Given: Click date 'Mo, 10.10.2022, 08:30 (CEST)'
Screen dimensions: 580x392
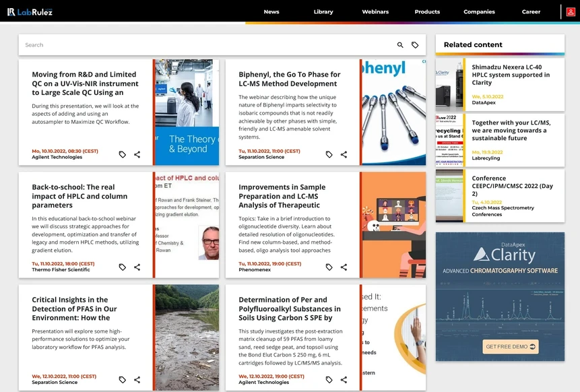Looking at the screenshot, I should 65,152.
